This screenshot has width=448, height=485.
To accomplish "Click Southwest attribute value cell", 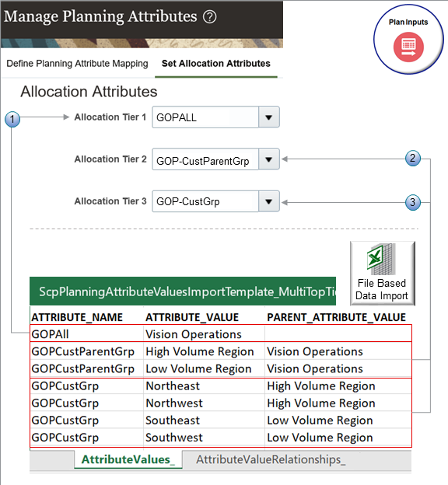I will tap(204, 438).
